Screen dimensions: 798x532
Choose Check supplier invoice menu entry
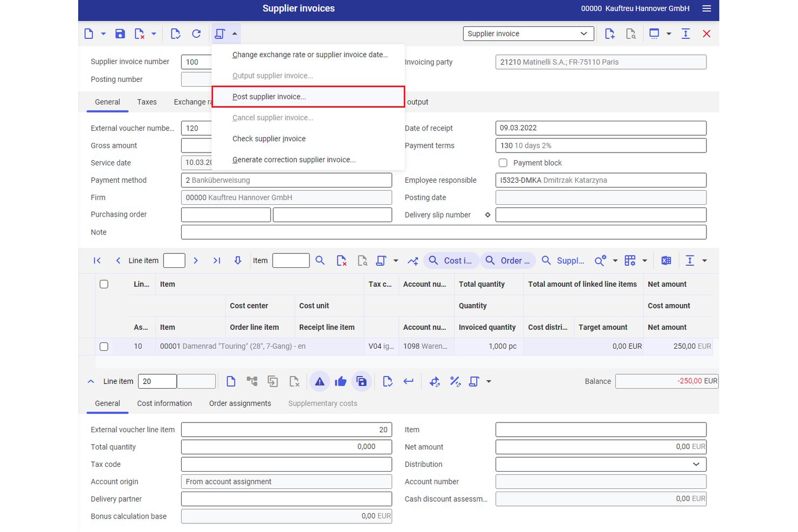(x=308, y=139)
